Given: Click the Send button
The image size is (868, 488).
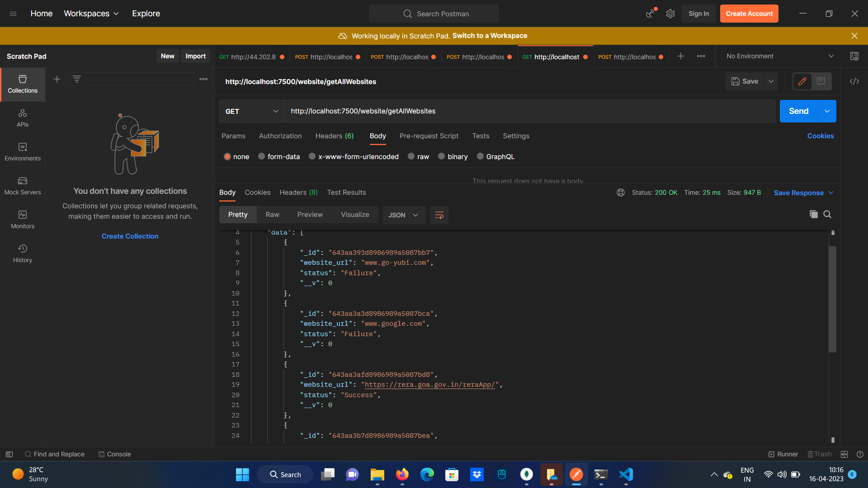Looking at the screenshot, I should [798, 111].
